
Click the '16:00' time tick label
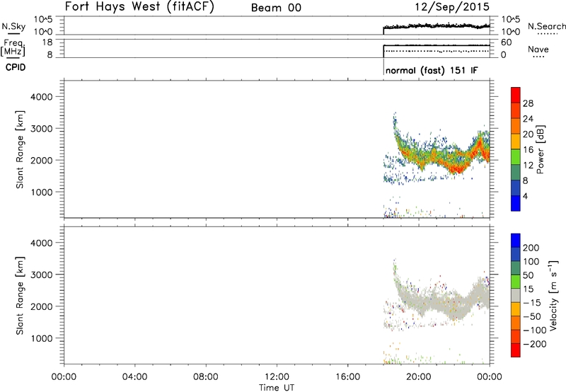click(x=348, y=377)
